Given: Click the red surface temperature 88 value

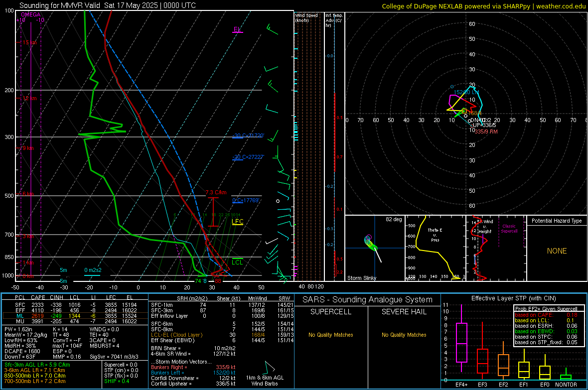Looking at the screenshot, I should tap(218, 281).
